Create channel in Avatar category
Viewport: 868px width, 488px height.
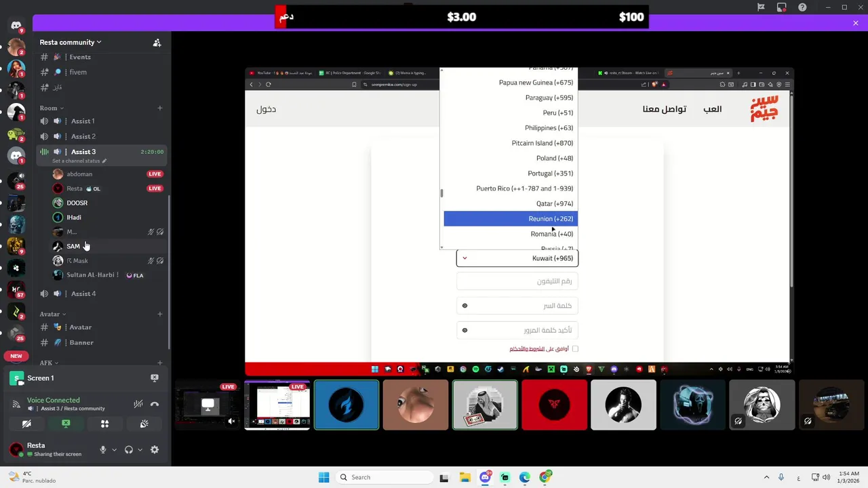160,314
